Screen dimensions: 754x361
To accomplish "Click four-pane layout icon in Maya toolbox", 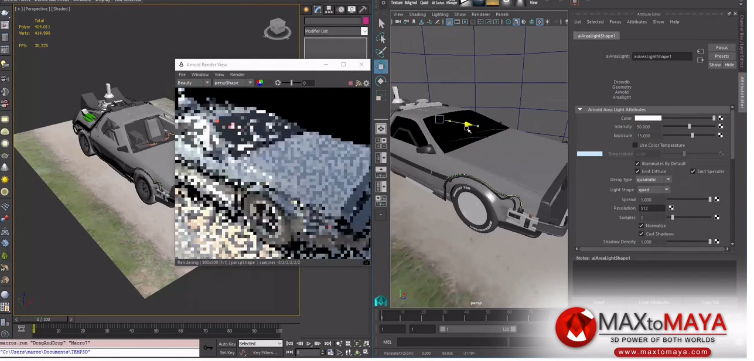I will tap(381, 143).
